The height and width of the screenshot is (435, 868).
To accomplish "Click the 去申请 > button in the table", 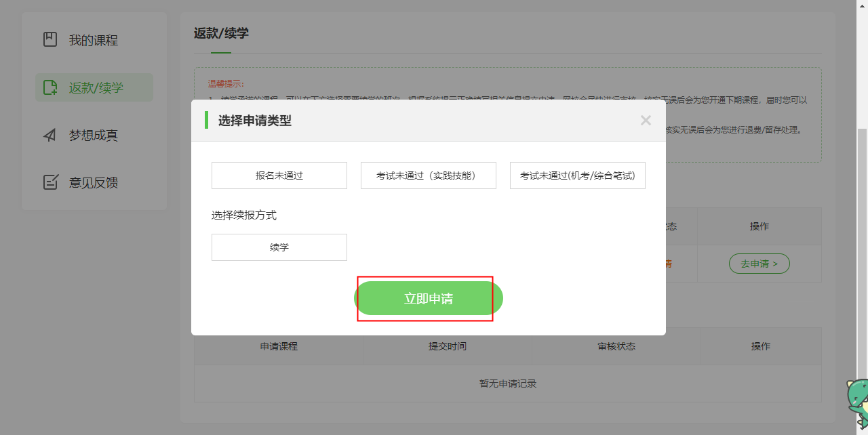I will 759,264.
